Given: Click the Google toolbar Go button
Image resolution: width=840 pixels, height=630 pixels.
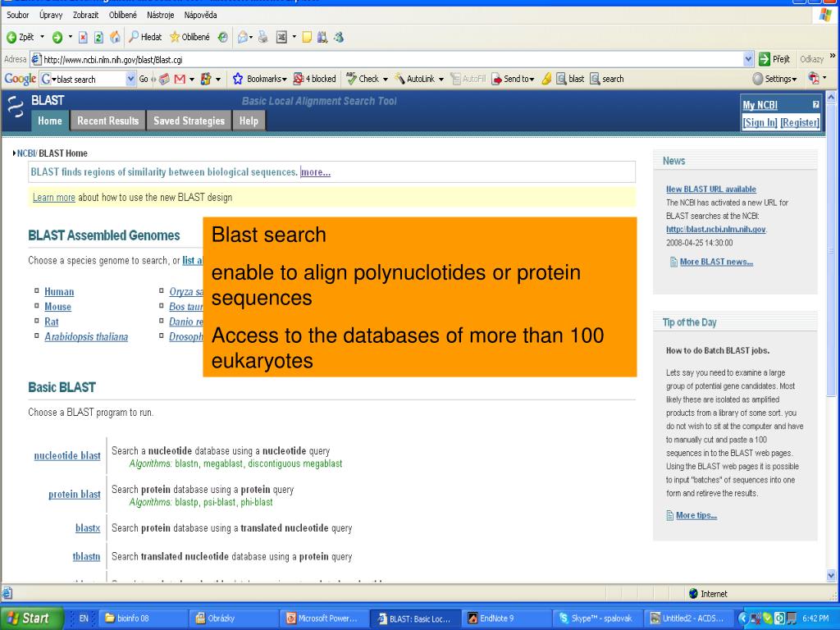Looking at the screenshot, I should pos(144,80).
